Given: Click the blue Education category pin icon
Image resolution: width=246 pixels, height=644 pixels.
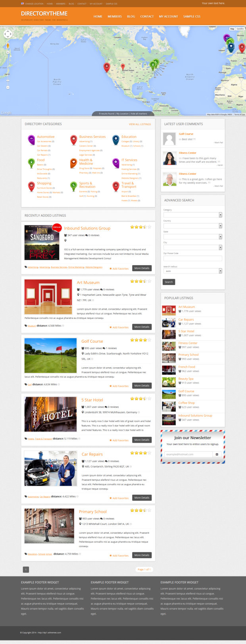Looking at the screenshot, I should coord(115,139).
